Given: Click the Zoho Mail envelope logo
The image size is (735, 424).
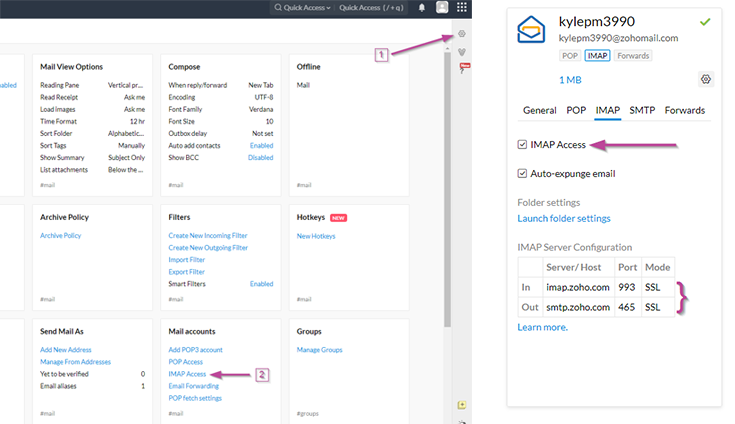Looking at the screenshot, I should pos(531,30).
